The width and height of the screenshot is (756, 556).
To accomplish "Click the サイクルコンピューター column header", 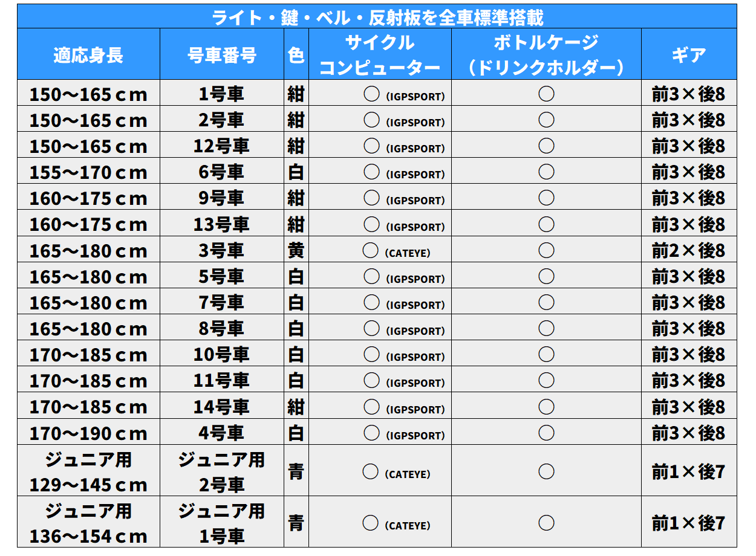I will point(379,55).
